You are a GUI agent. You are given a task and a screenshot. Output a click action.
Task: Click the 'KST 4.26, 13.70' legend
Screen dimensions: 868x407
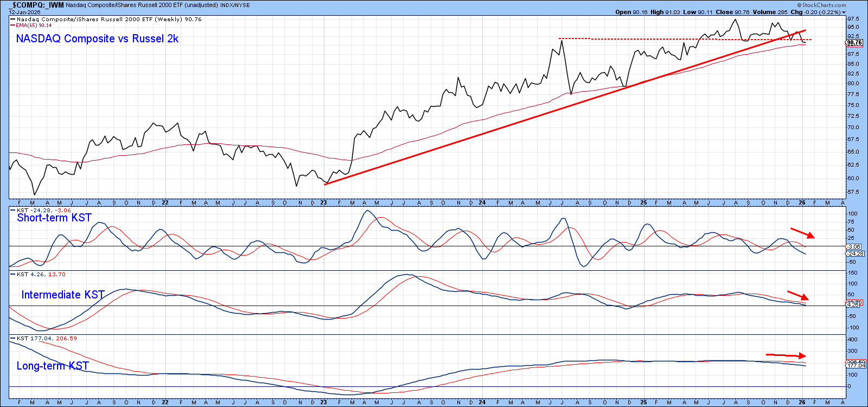click(41, 274)
